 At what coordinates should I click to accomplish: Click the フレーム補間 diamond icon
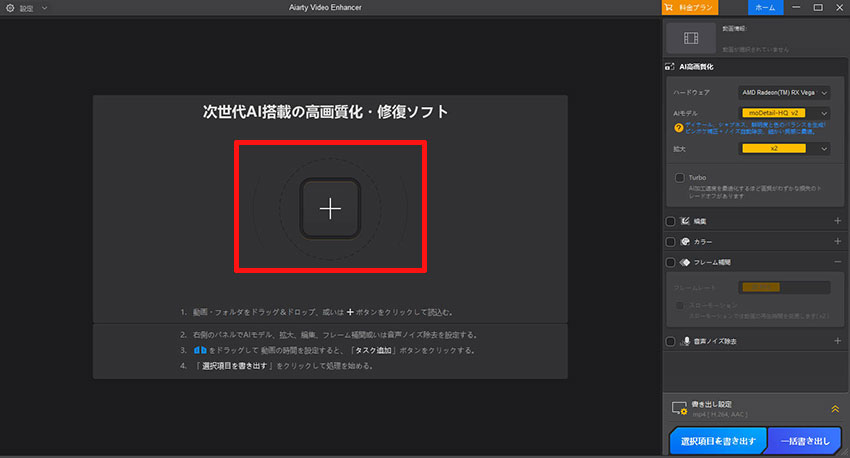(x=685, y=262)
